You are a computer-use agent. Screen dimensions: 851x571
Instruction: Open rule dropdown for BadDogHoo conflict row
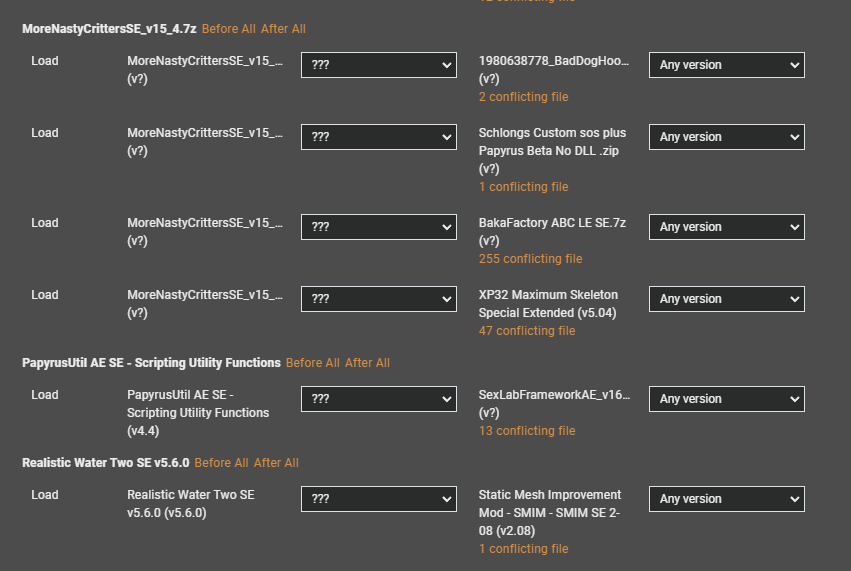pos(379,65)
